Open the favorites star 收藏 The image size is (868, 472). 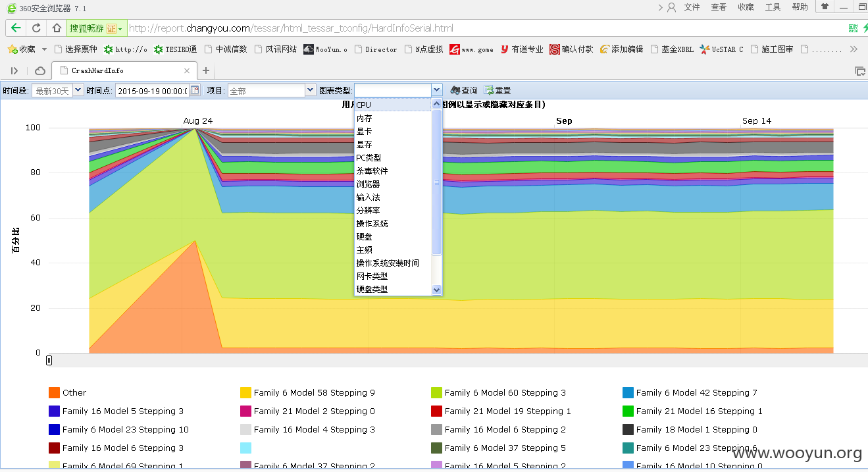point(22,49)
